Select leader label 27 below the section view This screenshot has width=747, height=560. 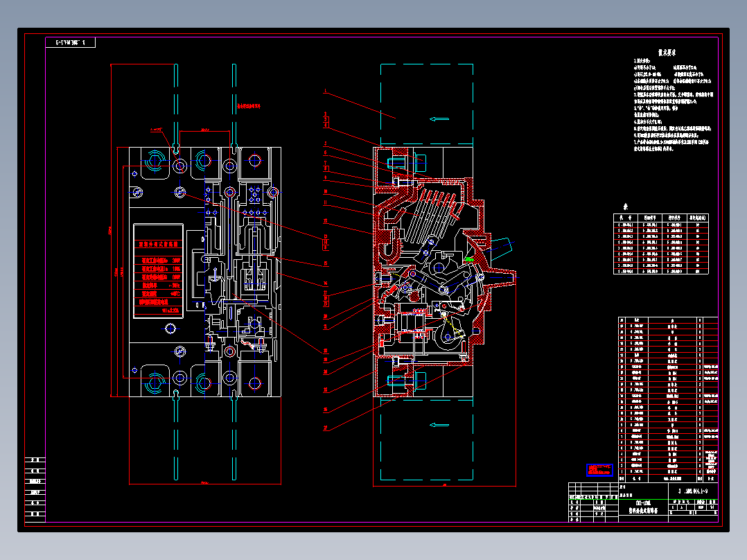326,428
